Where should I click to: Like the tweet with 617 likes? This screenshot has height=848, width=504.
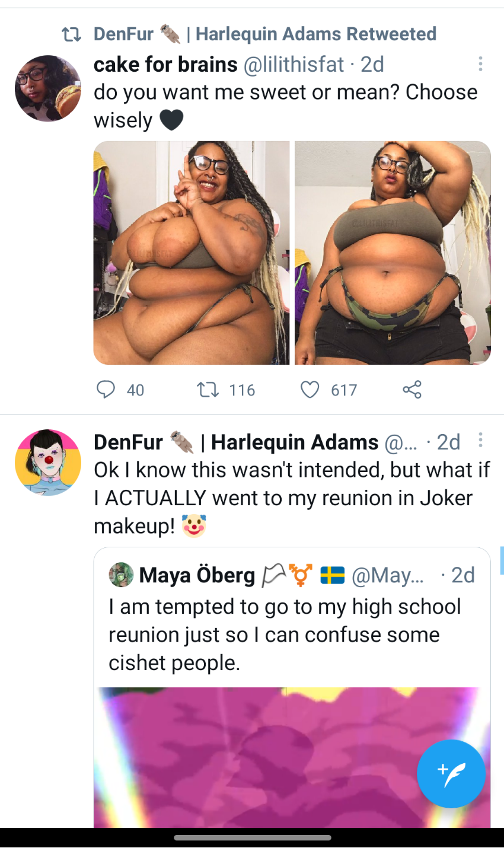pyautogui.click(x=310, y=390)
